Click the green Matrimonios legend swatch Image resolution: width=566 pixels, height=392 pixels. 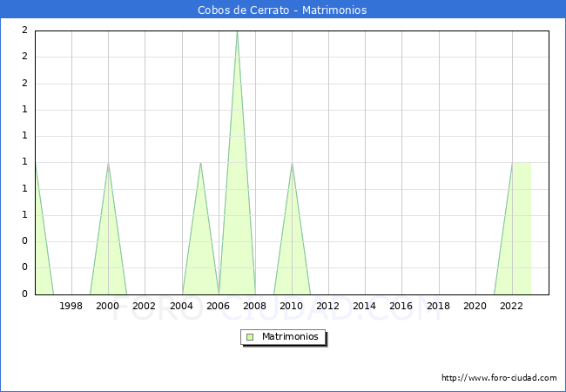point(250,336)
